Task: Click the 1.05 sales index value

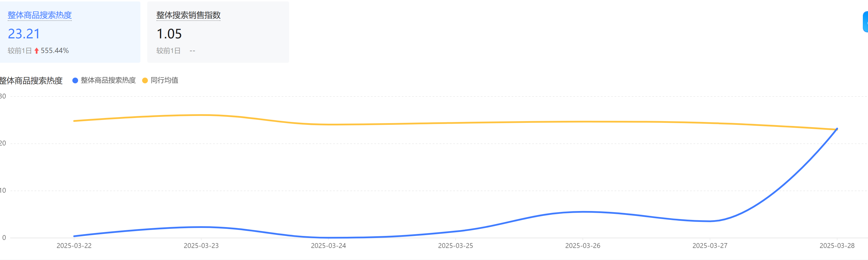Action: click(169, 34)
